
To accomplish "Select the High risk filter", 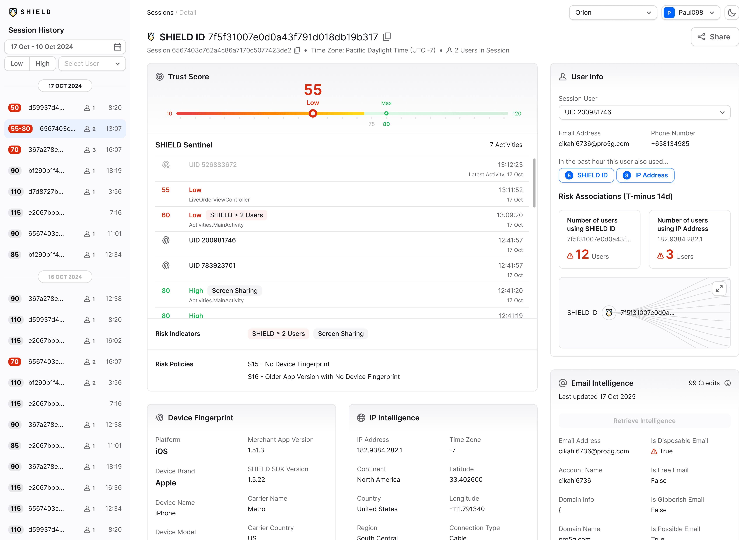I will pos(43,63).
